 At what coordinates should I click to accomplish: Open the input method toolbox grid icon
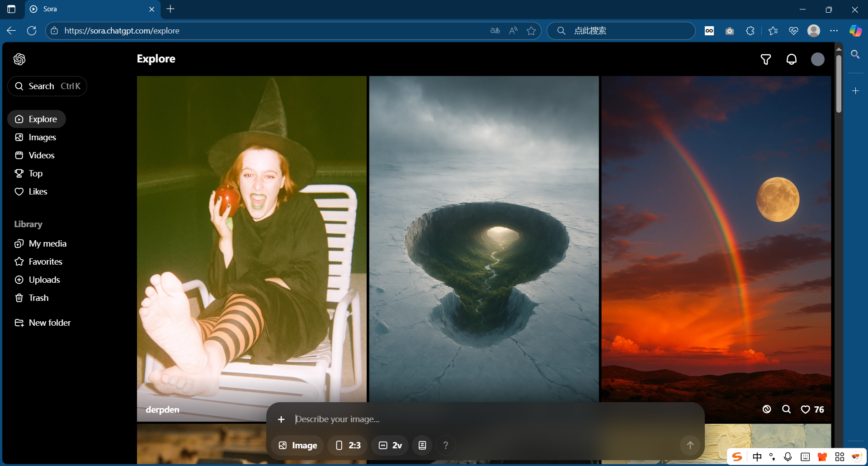(x=840, y=456)
